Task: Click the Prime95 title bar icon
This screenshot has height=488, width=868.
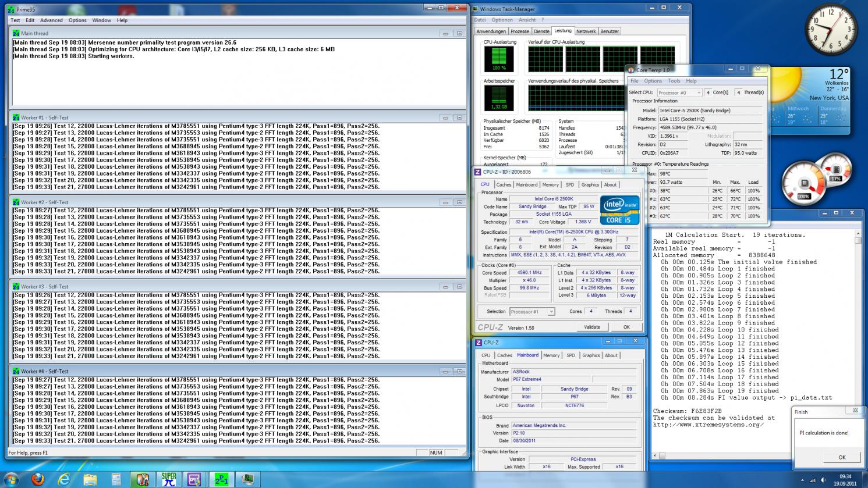Action: click(11, 9)
